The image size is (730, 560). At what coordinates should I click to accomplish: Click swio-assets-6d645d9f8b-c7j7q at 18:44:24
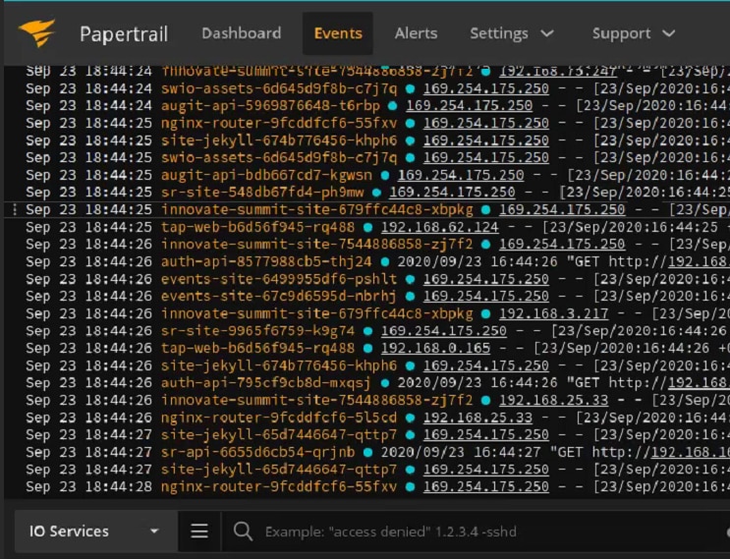tap(279, 88)
